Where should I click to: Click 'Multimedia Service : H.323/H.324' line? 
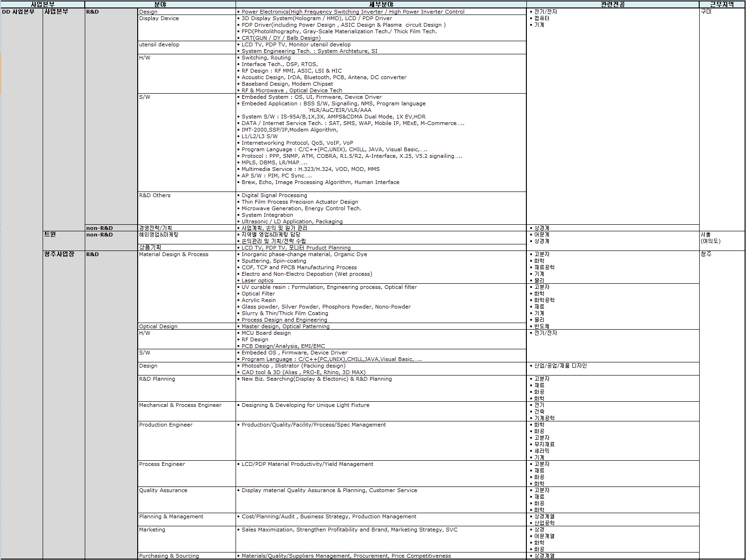(308, 169)
